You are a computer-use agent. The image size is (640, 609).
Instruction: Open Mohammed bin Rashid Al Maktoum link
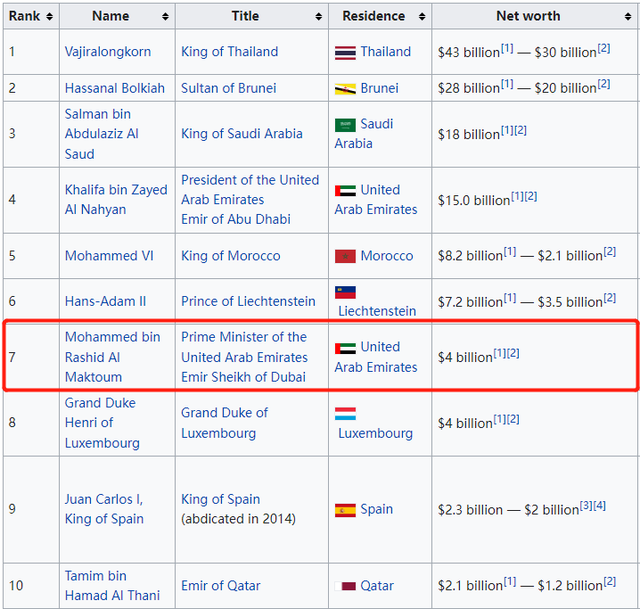click(x=112, y=357)
